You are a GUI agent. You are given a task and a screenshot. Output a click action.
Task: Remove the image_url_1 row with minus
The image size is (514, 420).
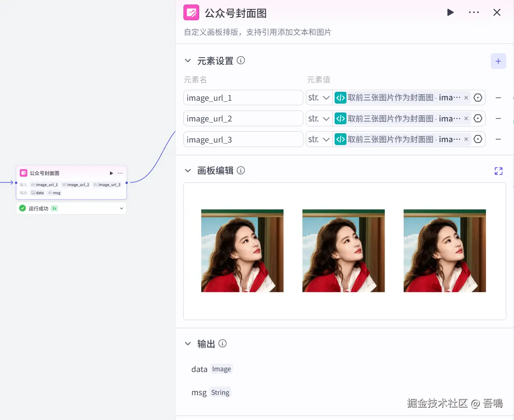(498, 98)
